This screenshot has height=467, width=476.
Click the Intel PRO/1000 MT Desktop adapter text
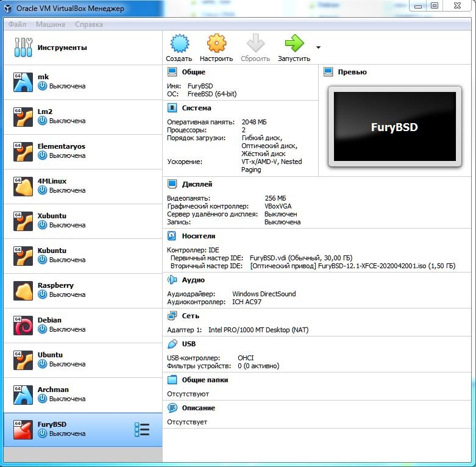(258, 330)
